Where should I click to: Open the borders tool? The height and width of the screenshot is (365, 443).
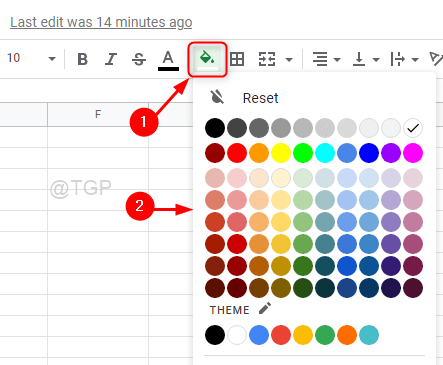coord(237,59)
